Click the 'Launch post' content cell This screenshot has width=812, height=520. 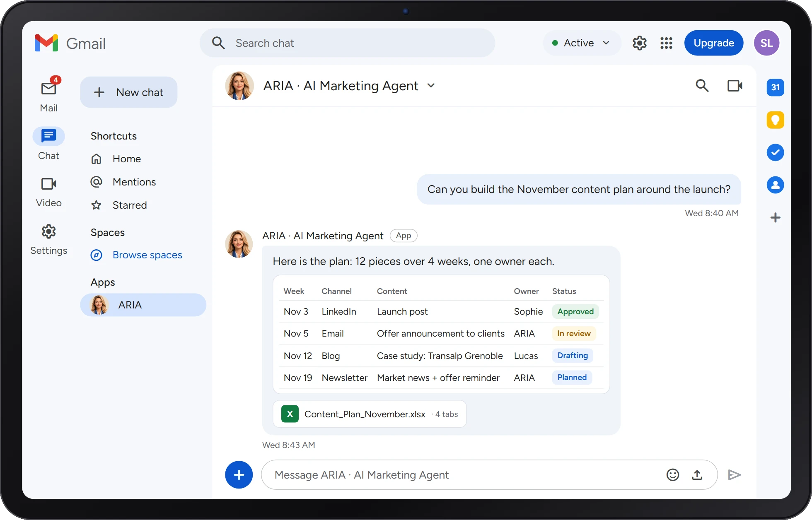coord(402,312)
